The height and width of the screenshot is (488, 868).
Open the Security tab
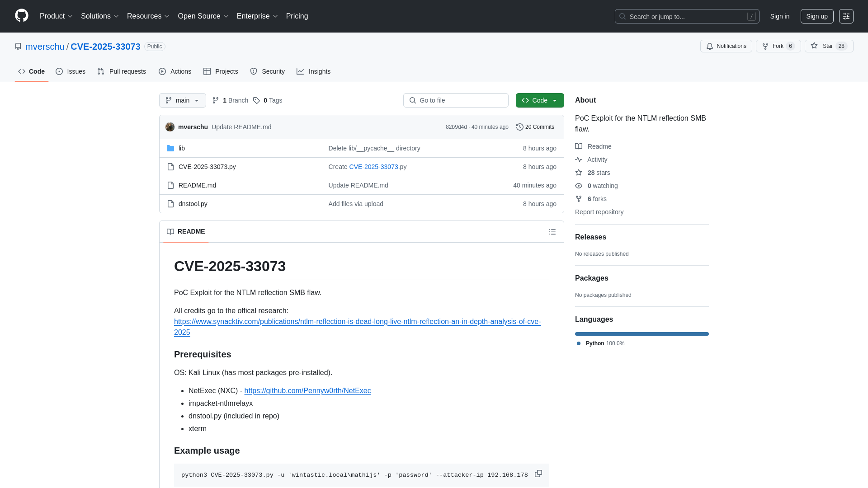click(x=268, y=71)
